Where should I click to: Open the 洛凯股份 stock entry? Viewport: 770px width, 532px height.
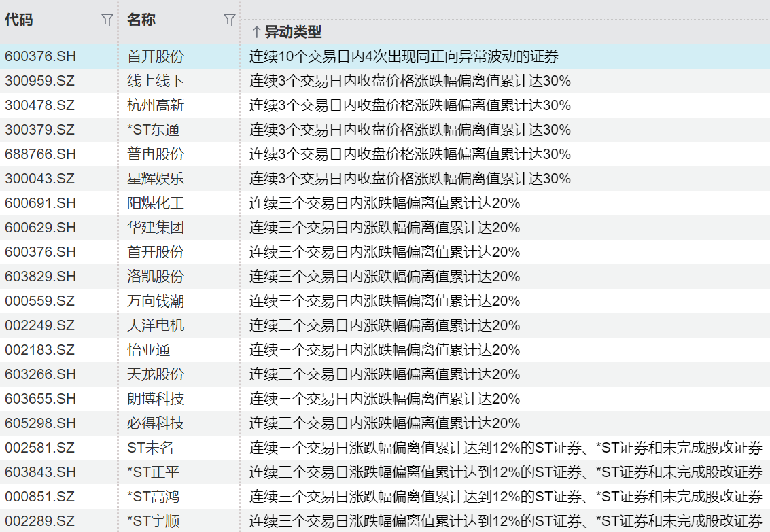click(x=156, y=277)
